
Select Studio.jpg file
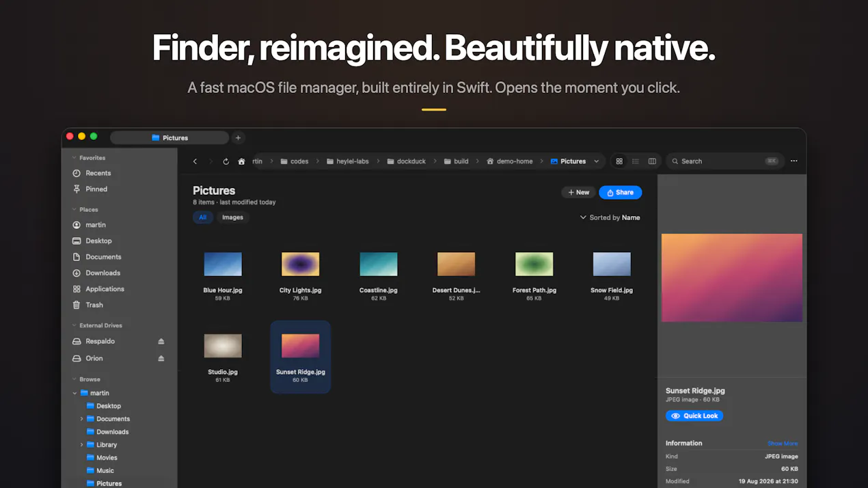(223, 357)
